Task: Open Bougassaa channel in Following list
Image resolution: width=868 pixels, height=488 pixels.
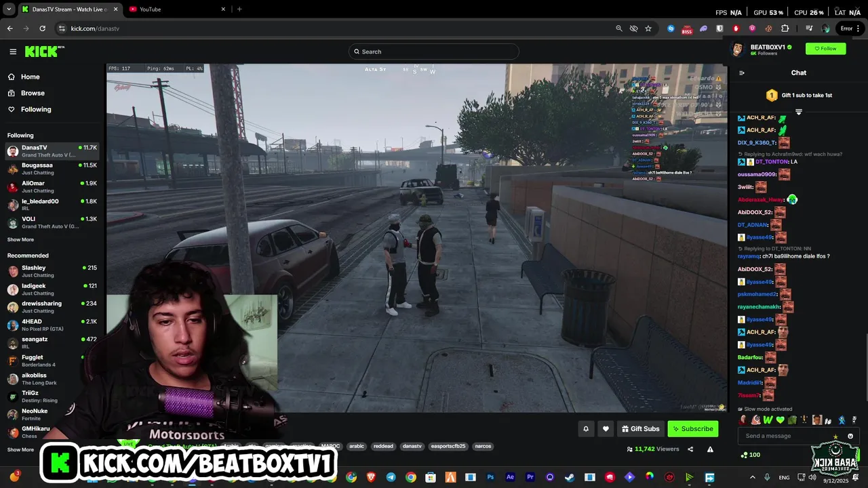Action: click(52, 169)
